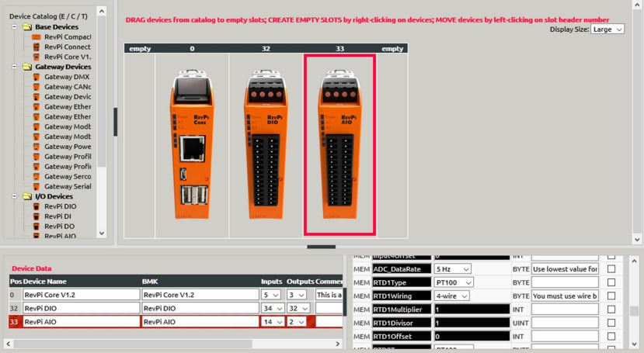Screen dimensions: 644x353
Task: Toggle the RTD1Offset row checkbox
Action: (x=611, y=337)
